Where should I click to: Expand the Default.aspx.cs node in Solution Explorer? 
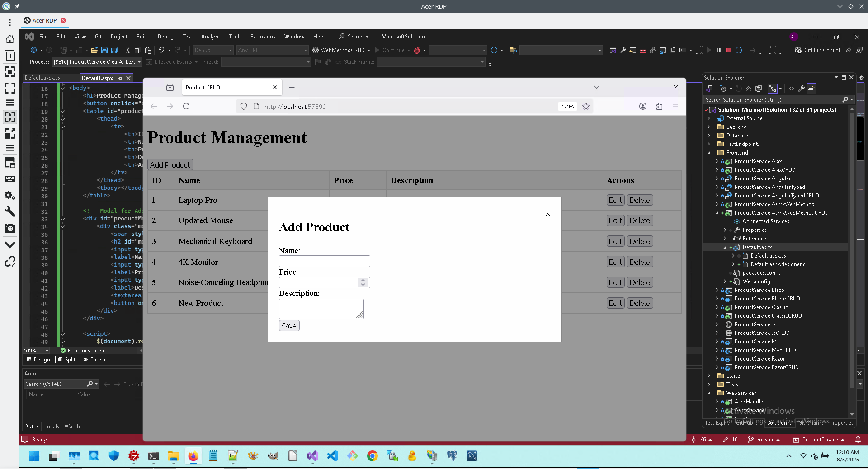(x=733, y=256)
